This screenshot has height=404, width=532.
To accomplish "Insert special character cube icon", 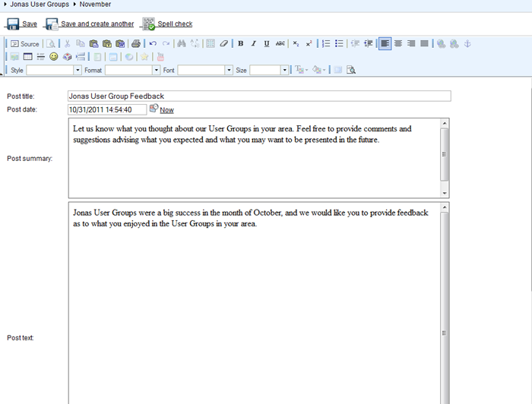I will click(67, 57).
